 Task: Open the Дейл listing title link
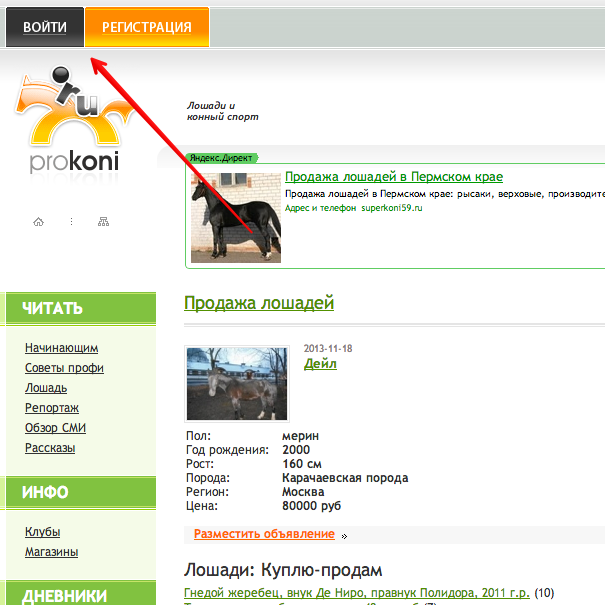[320, 364]
